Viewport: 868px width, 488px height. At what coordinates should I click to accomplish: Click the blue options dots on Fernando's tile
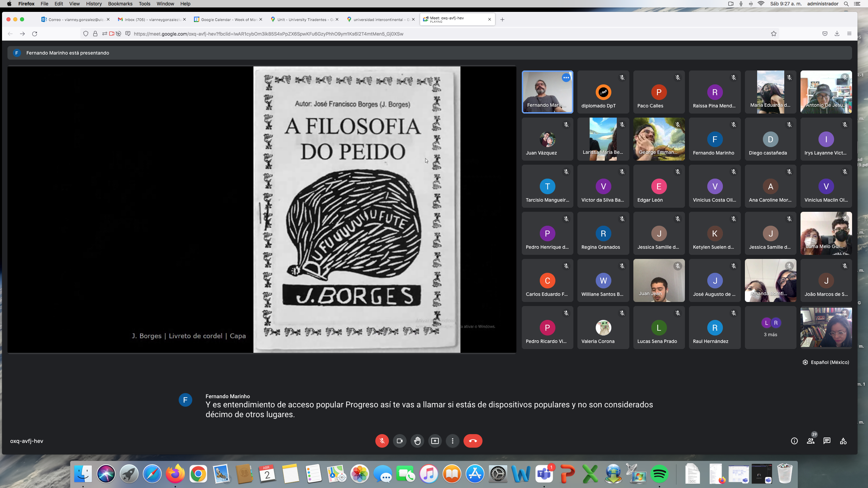566,78
